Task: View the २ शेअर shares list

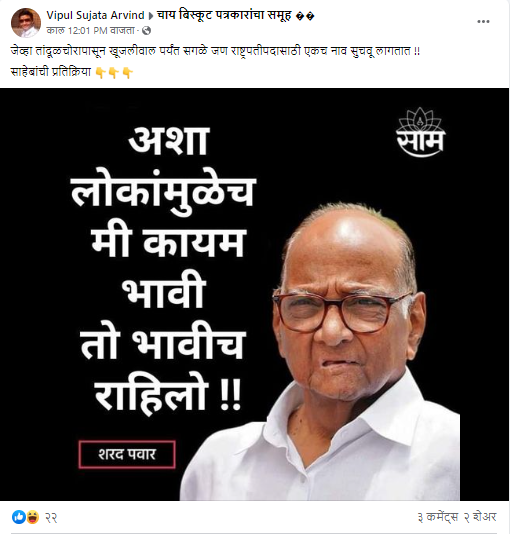Action: click(479, 517)
